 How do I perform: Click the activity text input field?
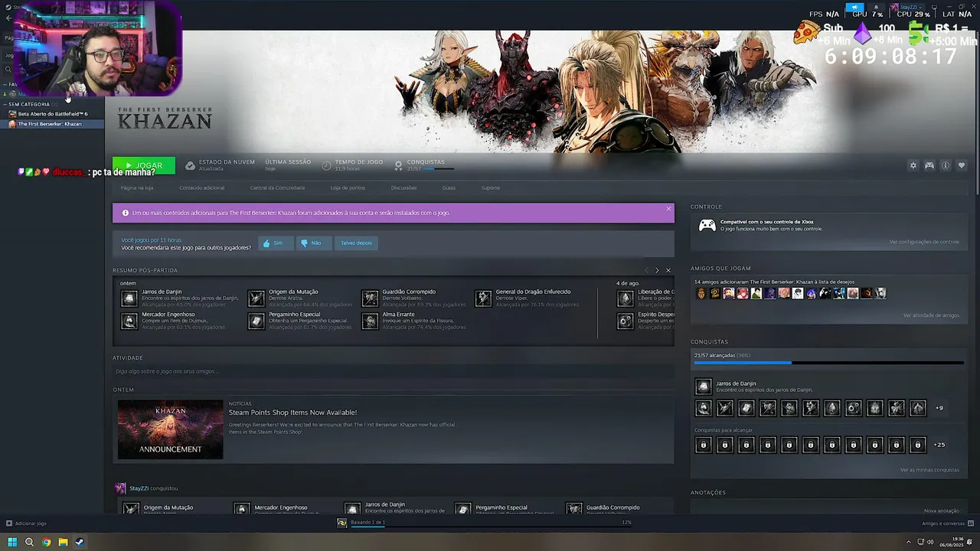[x=394, y=371]
